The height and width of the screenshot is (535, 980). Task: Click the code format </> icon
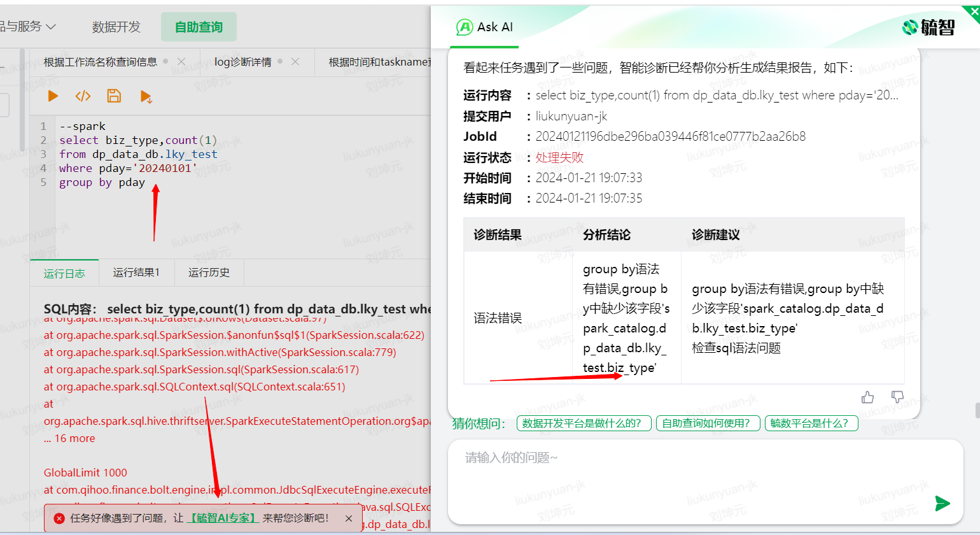(x=83, y=96)
